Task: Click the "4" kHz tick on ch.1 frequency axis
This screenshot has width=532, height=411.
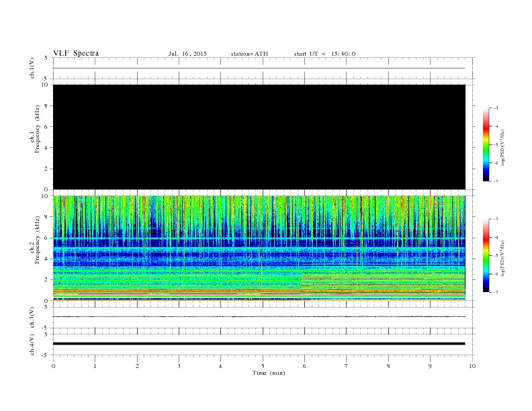Action: pyautogui.click(x=46, y=148)
